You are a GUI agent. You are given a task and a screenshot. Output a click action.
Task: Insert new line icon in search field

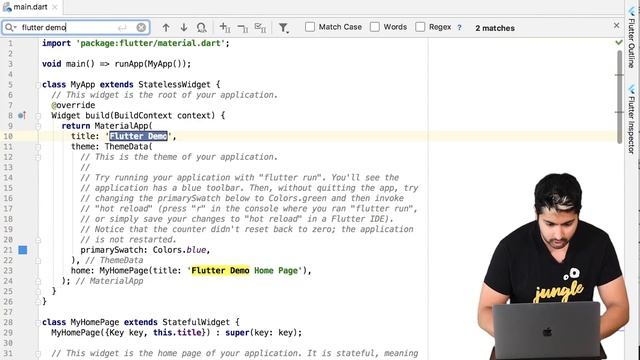pyautogui.click(x=122, y=27)
